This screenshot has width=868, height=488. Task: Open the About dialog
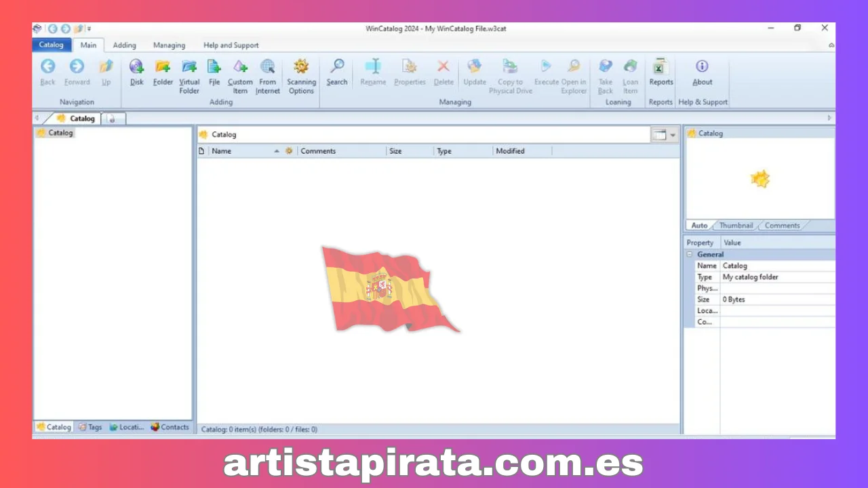pos(702,66)
